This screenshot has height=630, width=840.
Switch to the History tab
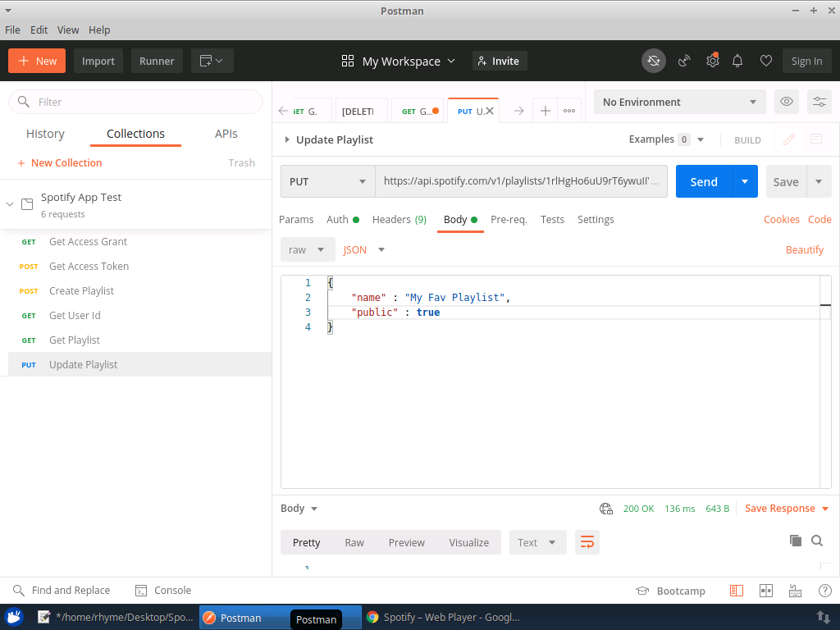point(45,134)
